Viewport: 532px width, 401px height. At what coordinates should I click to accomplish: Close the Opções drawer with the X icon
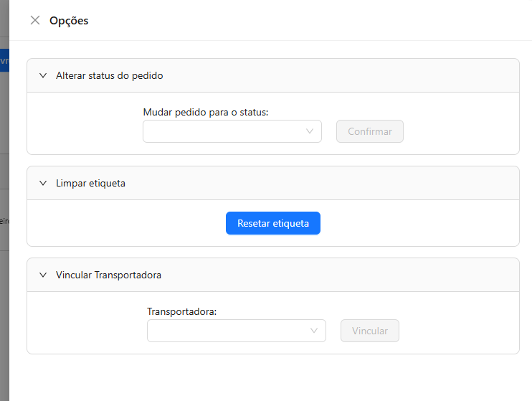click(x=34, y=20)
